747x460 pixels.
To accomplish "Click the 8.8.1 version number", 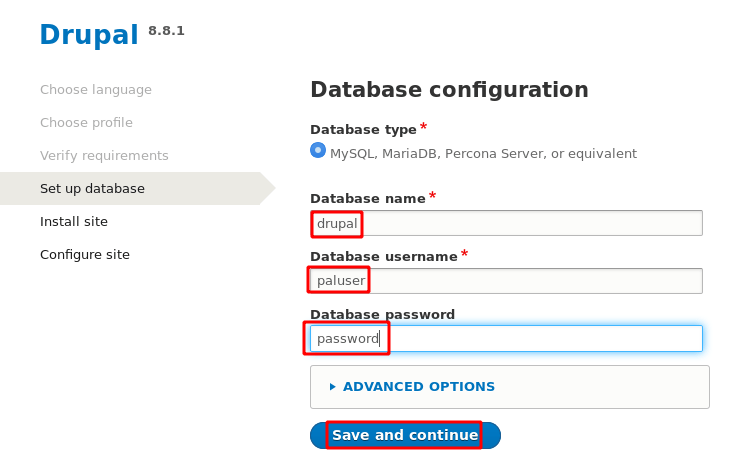I will click(x=166, y=31).
